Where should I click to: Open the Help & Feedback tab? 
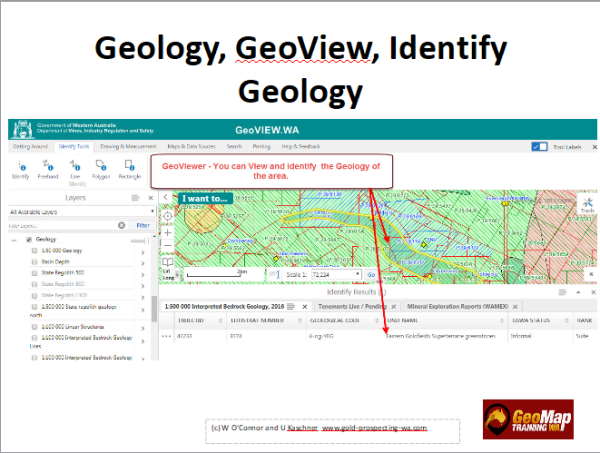click(301, 147)
